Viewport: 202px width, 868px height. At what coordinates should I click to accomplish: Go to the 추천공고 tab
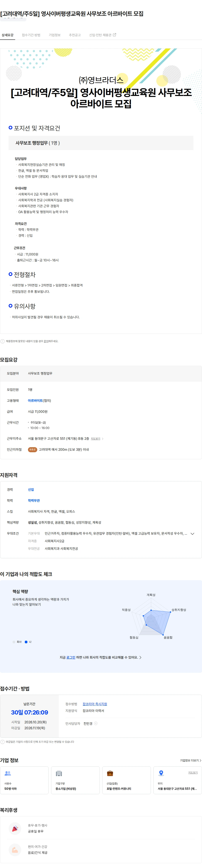[x=75, y=35]
